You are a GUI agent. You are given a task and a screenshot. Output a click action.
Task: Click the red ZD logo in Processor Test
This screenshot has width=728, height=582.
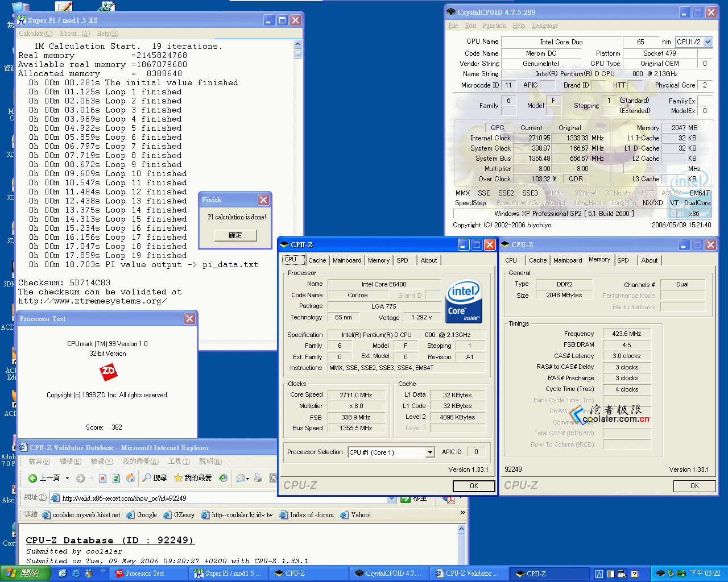[x=108, y=372]
